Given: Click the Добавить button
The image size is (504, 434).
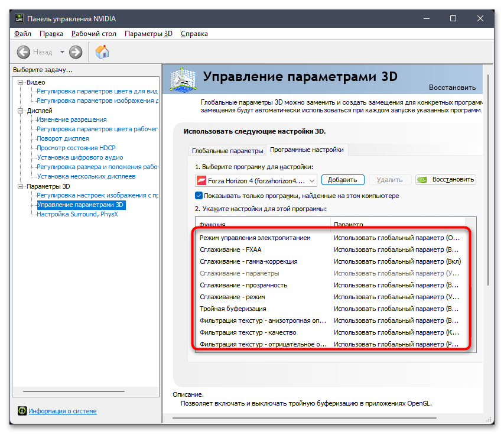Looking at the screenshot, I should tap(342, 180).
